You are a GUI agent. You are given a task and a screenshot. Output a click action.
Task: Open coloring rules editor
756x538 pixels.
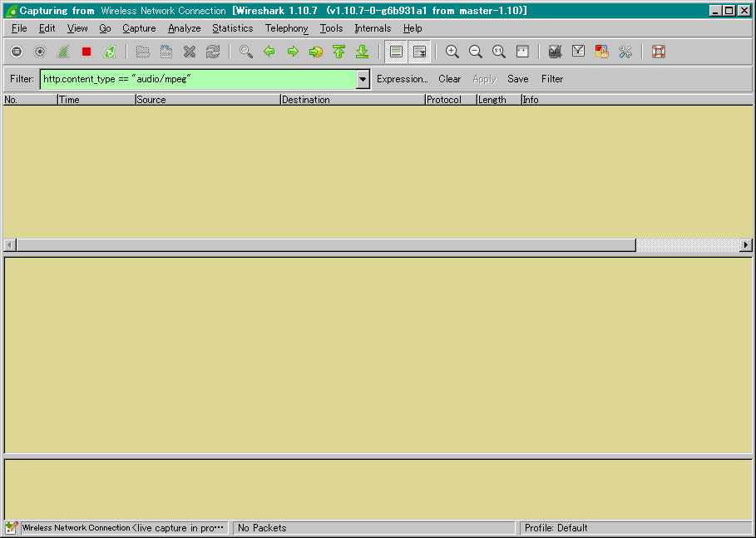pyautogui.click(x=602, y=52)
